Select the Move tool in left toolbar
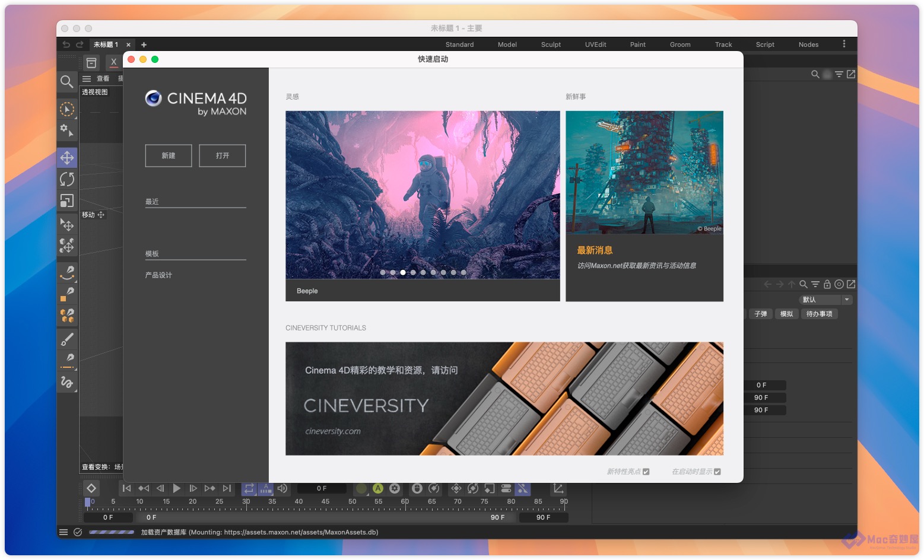924x560 pixels. [x=67, y=158]
